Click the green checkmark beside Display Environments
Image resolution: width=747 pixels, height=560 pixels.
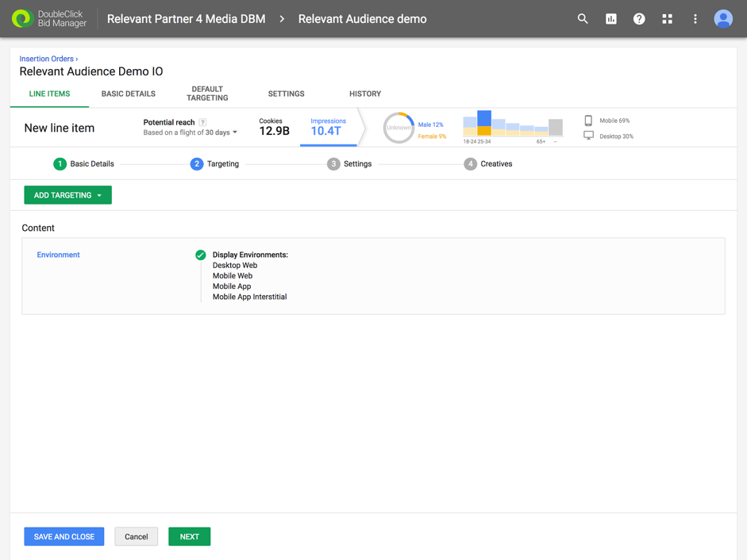pos(201,255)
